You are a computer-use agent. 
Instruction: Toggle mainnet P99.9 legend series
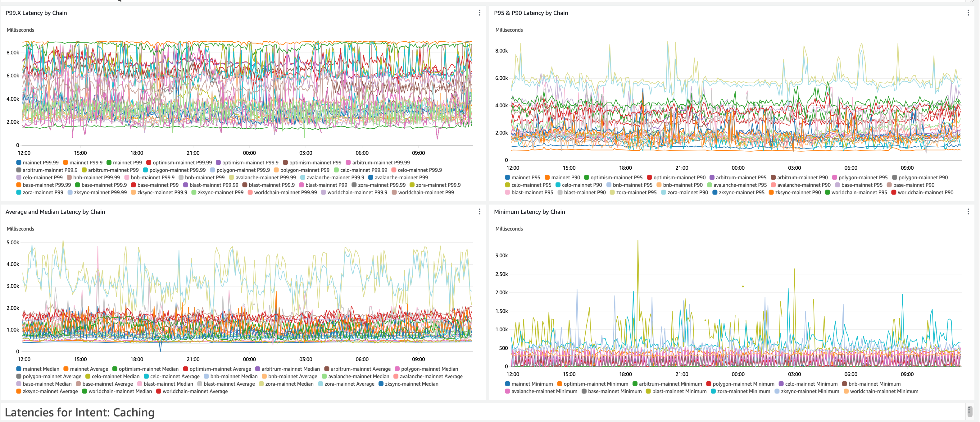[83, 163]
